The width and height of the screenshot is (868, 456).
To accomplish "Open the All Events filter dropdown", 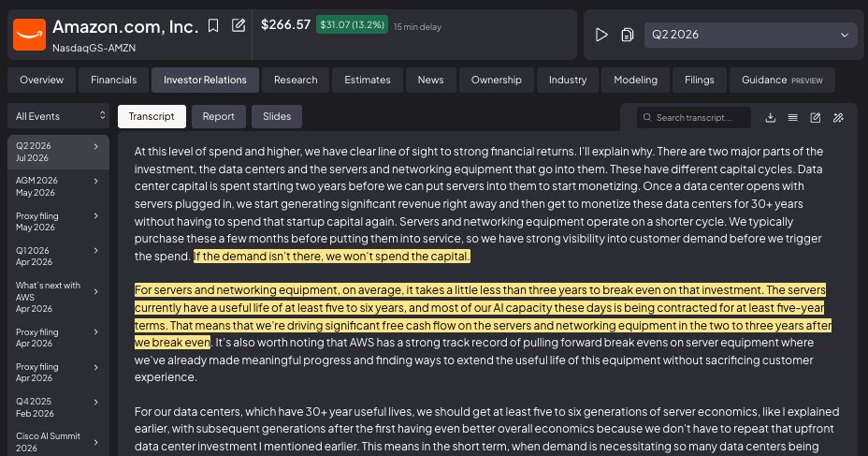I will pyautogui.click(x=59, y=116).
